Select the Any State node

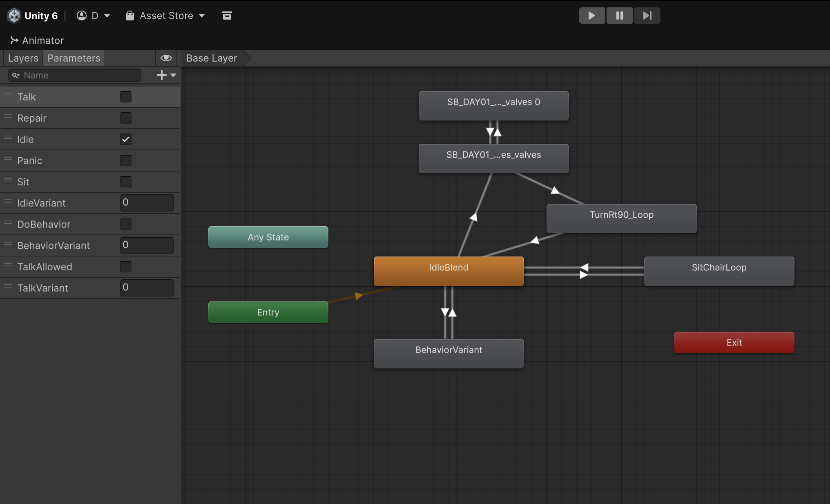[268, 237]
